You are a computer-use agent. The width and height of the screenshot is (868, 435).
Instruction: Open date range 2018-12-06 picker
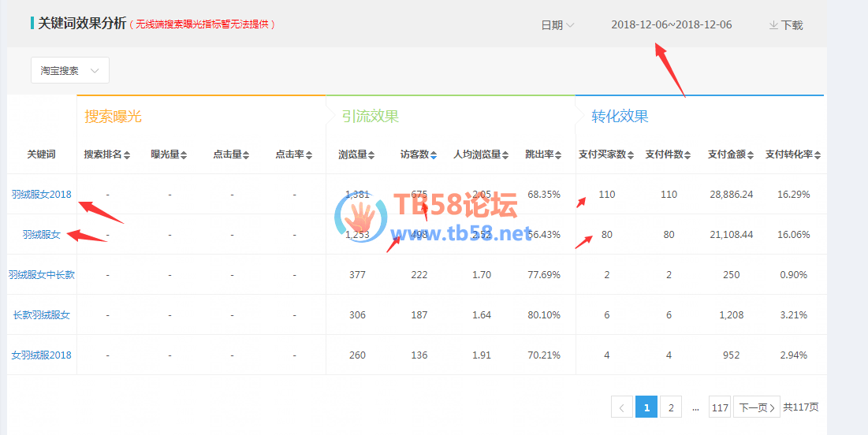[x=671, y=24]
